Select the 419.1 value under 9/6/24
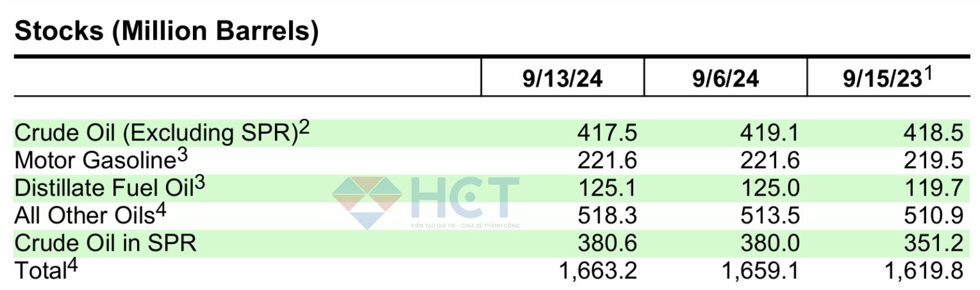Image resolution: width=980 pixels, height=290 pixels. click(770, 132)
